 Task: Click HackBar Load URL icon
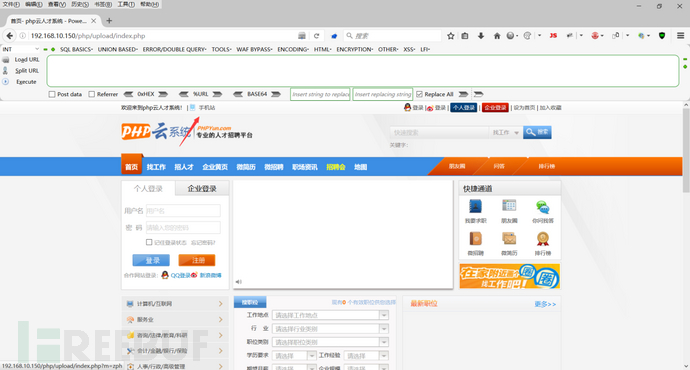(x=6, y=59)
